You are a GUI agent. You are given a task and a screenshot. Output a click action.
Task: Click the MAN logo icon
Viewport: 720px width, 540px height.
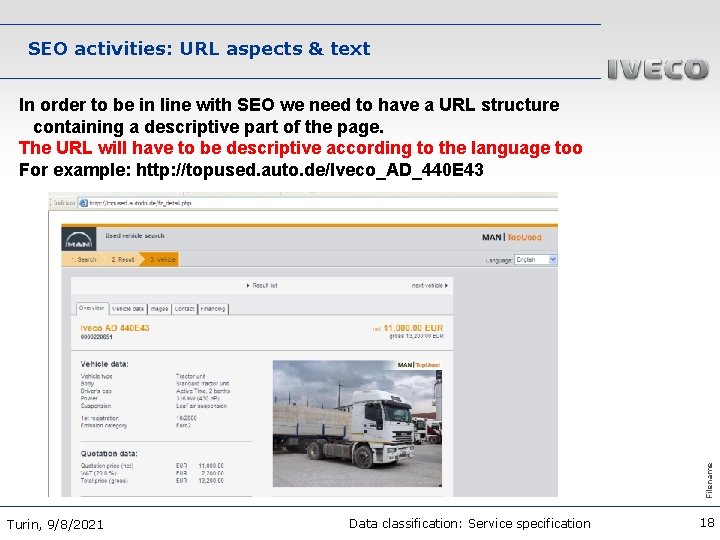pyautogui.click(x=79, y=239)
